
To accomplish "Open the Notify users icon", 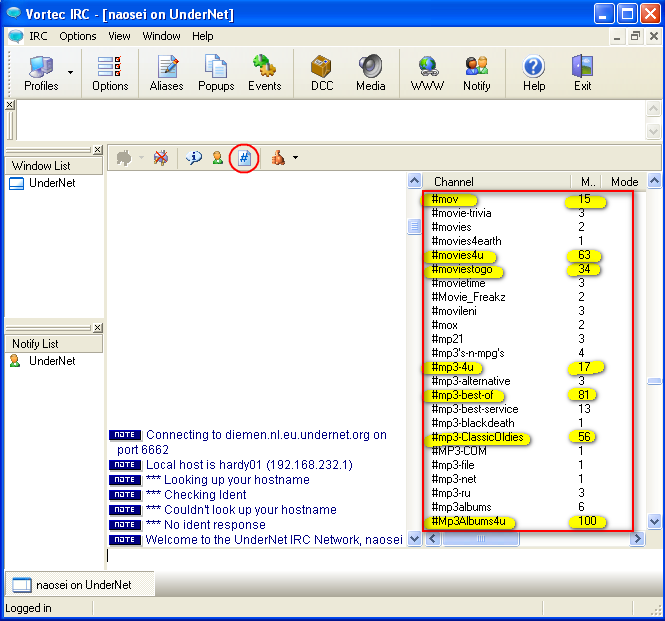I will 477,73.
